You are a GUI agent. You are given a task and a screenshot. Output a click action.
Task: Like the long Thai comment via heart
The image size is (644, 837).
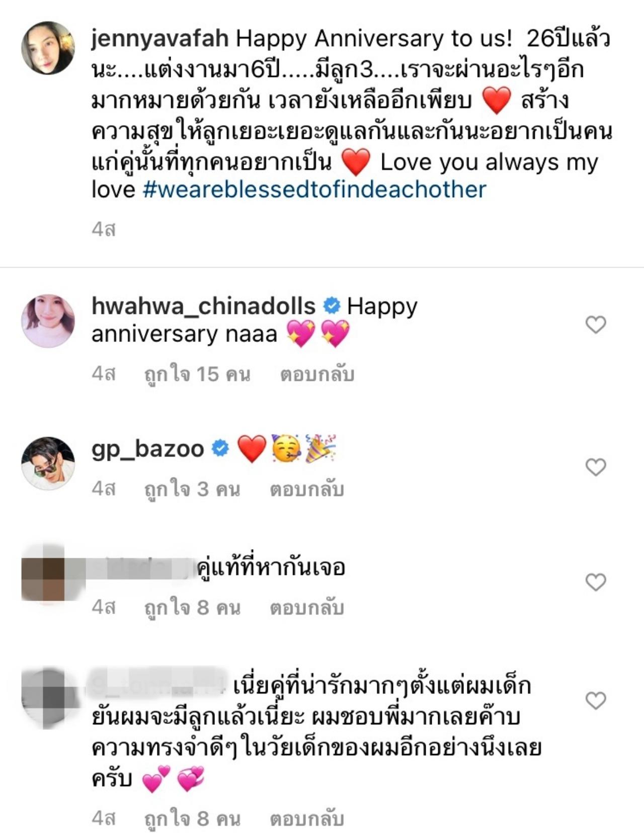point(596,700)
